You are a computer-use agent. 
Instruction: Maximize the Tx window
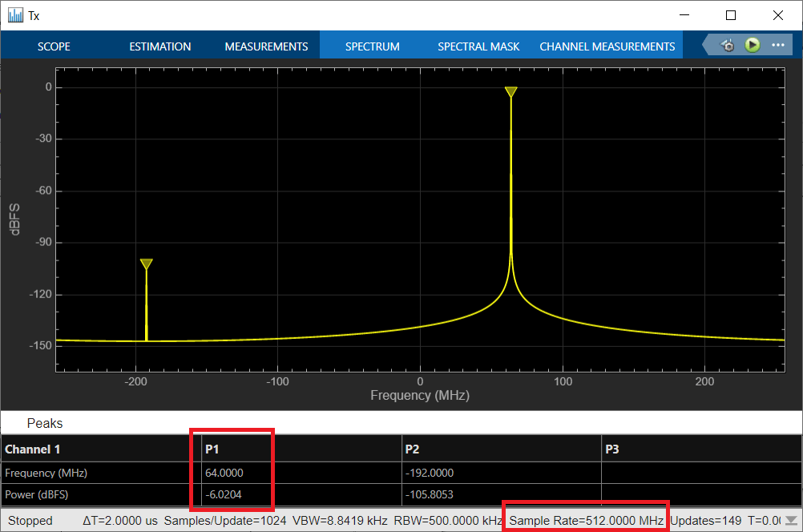point(731,15)
